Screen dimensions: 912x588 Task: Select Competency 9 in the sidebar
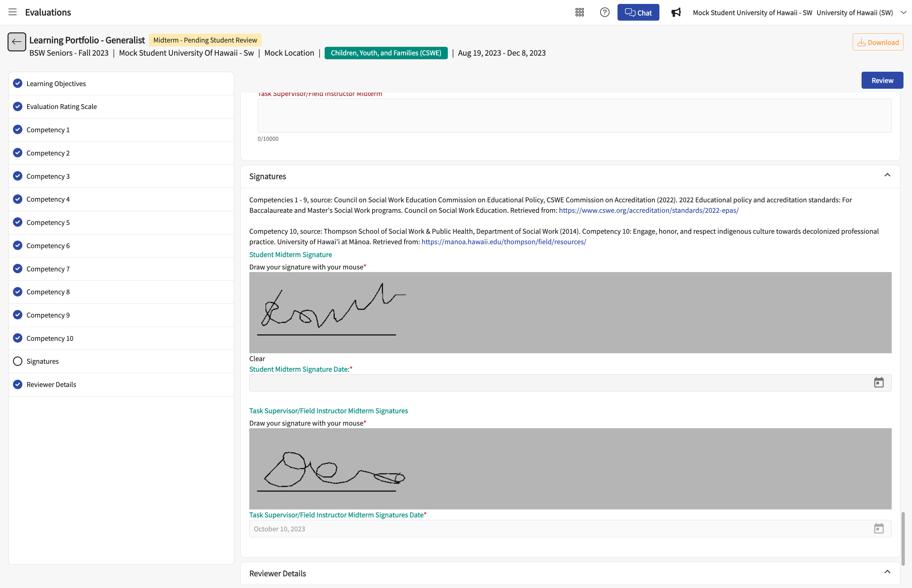pos(121,315)
